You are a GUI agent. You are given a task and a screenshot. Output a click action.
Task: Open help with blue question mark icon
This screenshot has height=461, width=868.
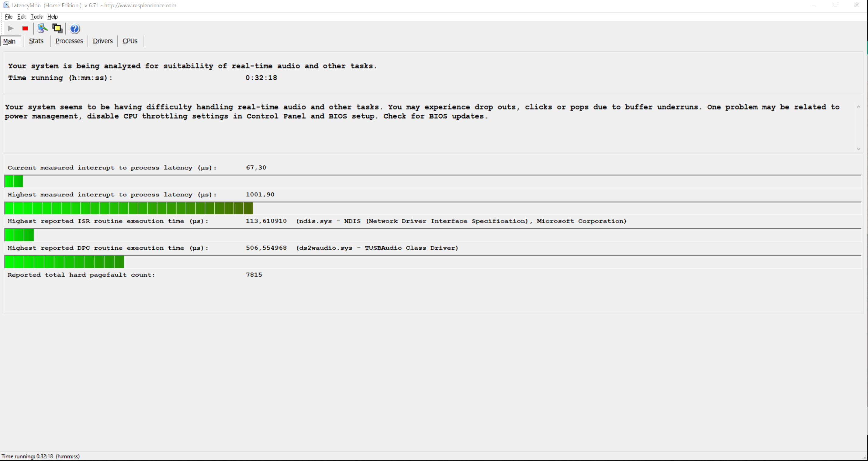[75, 29]
